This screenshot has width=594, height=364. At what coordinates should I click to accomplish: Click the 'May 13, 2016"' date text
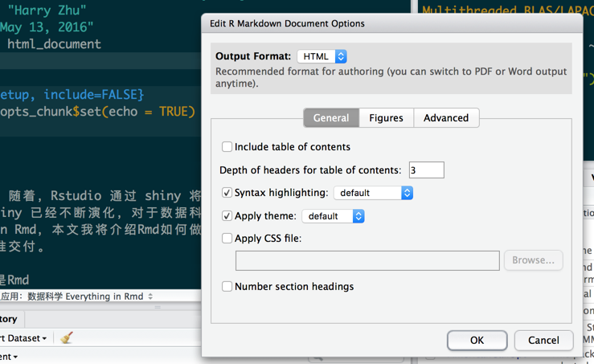(x=47, y=27)
